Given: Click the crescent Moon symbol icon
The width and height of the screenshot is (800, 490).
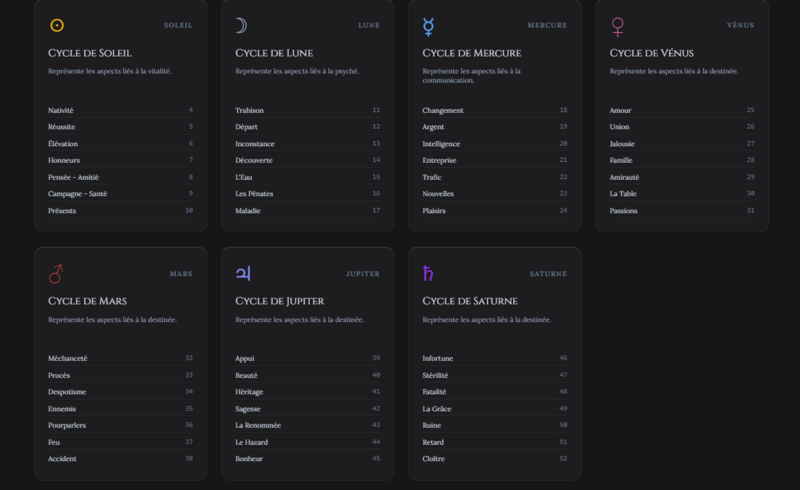Looking at the screenshot, I should tap(242, 25).
